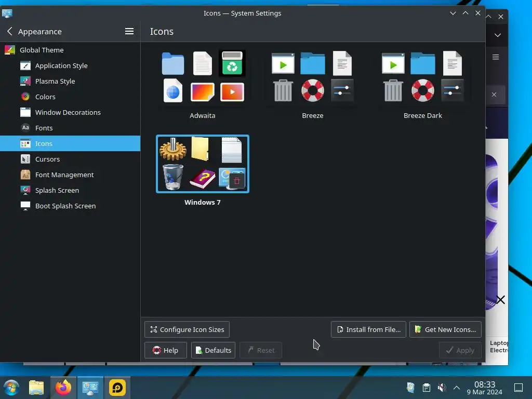Click the Adwaita theme name label
532x399 pixels.
tap(203, 115)
